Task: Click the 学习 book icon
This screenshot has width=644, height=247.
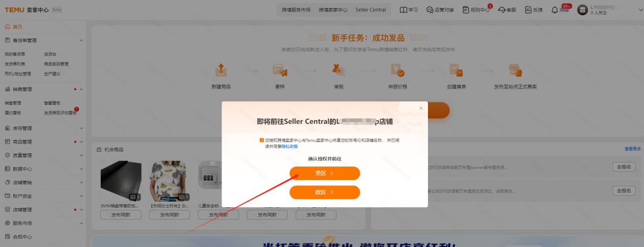Action: pos(404,10)
